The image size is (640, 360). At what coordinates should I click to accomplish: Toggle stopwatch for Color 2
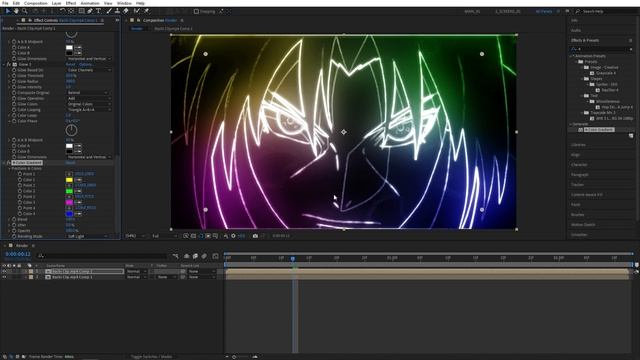(20, 191)
